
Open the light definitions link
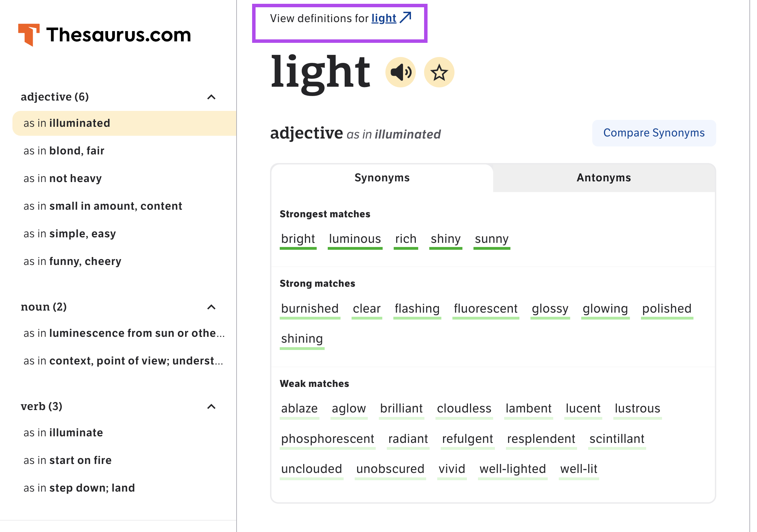(x=384, y=18)
